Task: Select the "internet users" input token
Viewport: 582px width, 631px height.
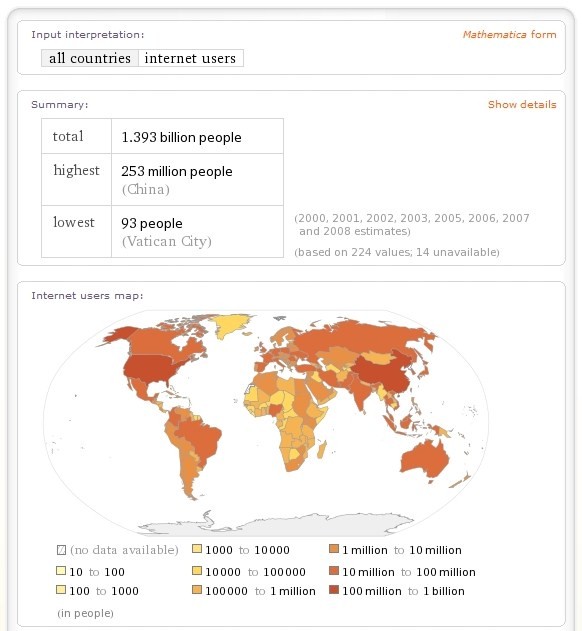Action: pyautogui.click(x=190, y=58)
